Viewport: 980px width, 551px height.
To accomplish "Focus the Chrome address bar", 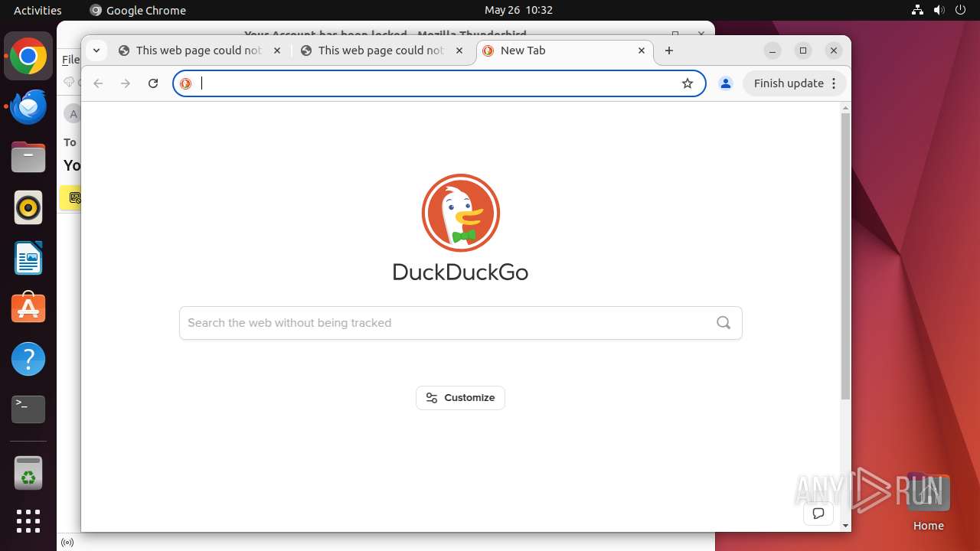I will 438,83.
